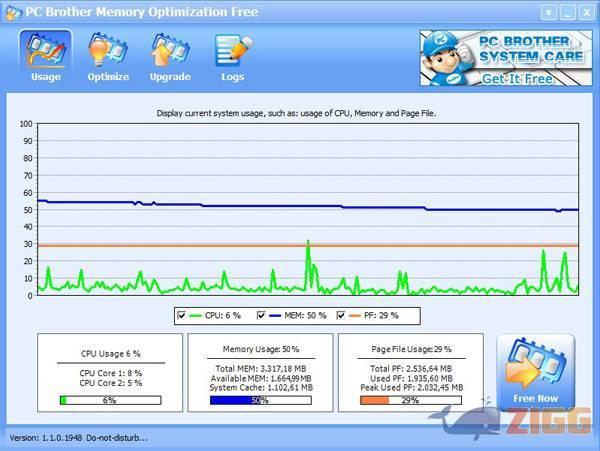600x451 pixels.
Task: Click the 'MEM: 50 %' legend label
Action: click(x=305, y=316)
